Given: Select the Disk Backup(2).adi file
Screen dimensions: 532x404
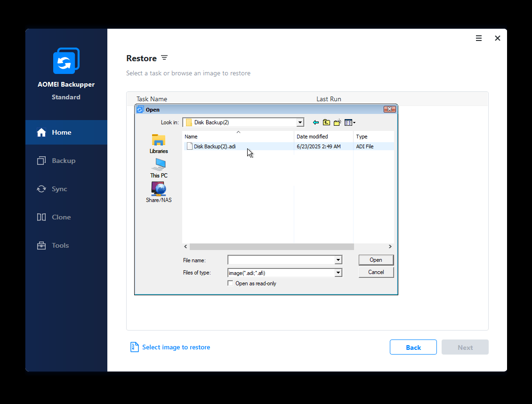Looking at the screenshot, I should pyautogui.click(x=214, y=146).
